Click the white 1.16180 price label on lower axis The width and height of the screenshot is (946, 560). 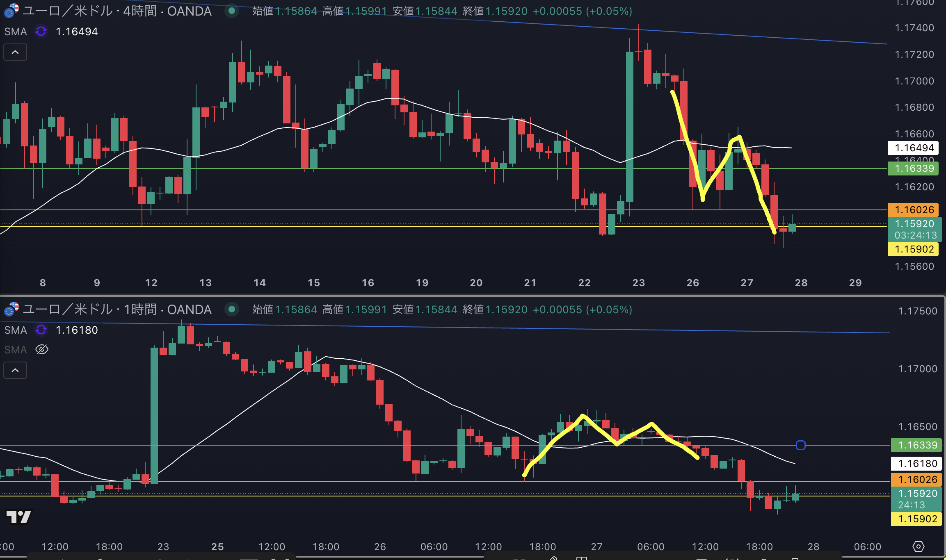(916, 464)
